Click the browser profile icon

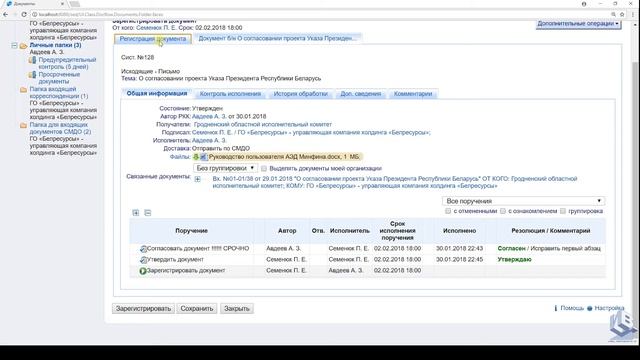[x=584, y=4]
